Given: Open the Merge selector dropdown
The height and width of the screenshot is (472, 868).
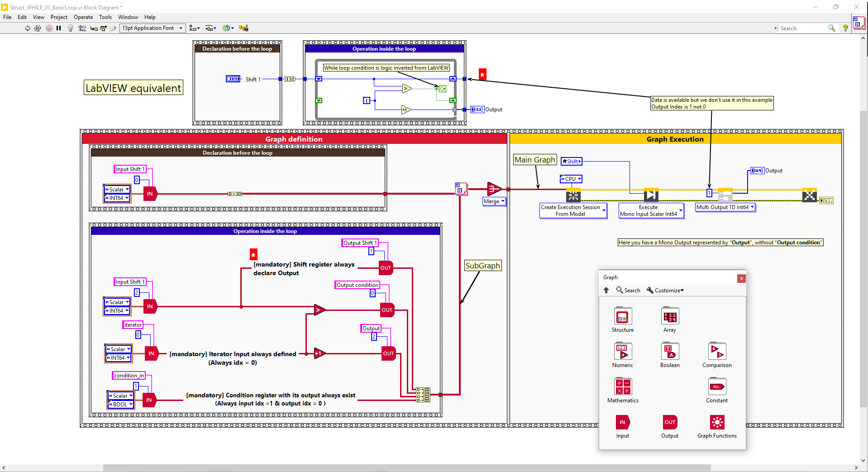Looking at the screenshot, I should tap(494, 201).
